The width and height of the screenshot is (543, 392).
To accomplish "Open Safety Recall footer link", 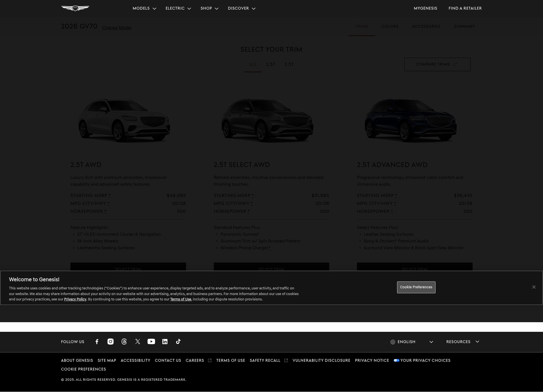I will (265, 361).
